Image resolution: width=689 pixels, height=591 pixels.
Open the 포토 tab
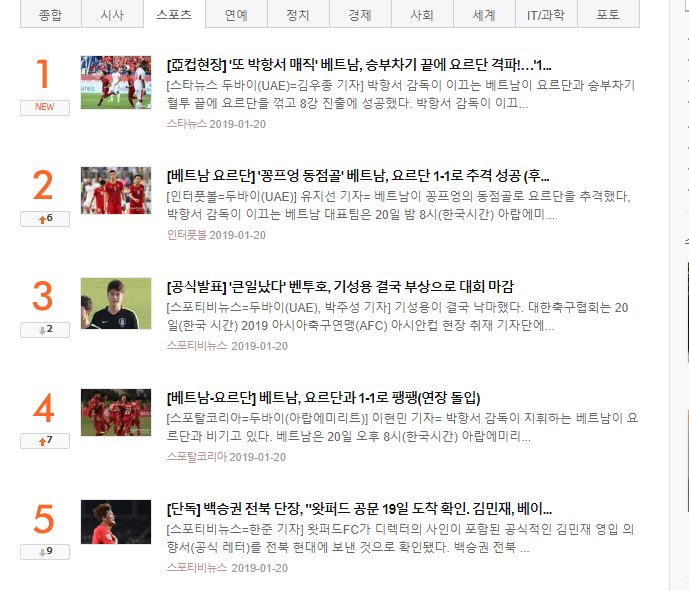tap(608, 15)
